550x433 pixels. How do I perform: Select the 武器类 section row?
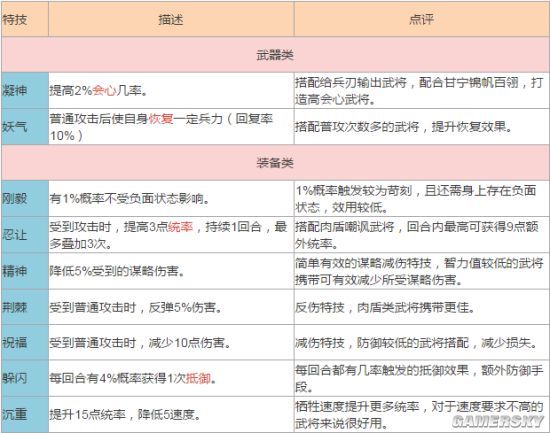coord(275,55)
